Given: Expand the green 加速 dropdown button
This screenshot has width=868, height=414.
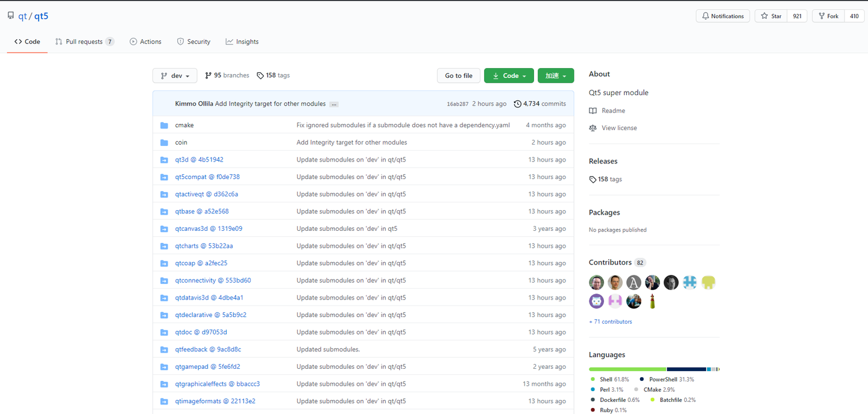Looking at the screenshot, I should click(556, 75).
